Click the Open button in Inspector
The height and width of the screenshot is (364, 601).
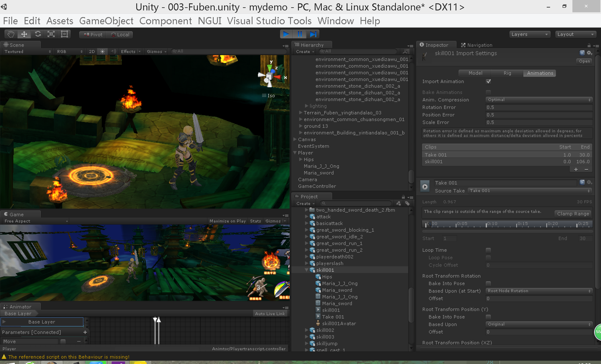pos(584,61)
